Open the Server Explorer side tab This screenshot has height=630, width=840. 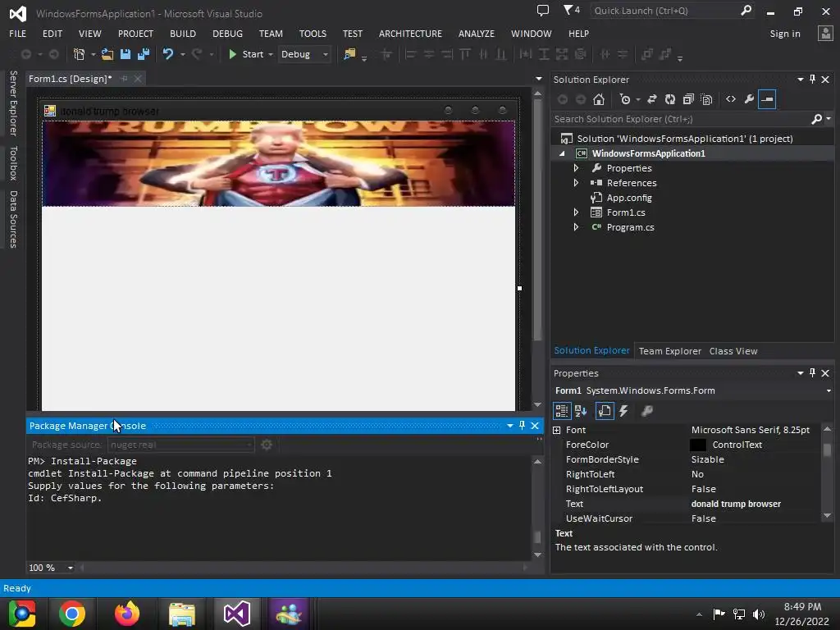click(x=13, y=103)
